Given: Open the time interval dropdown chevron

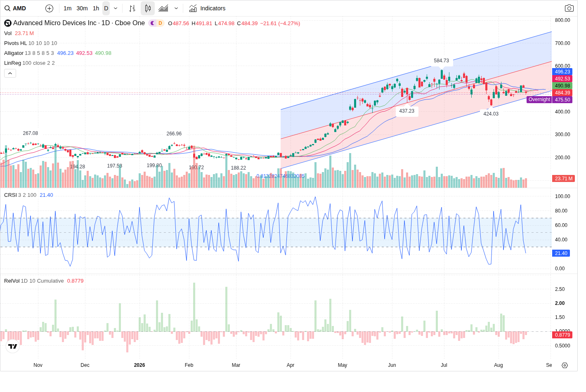Looking at the screenshot, I should (x=116, y=8).
